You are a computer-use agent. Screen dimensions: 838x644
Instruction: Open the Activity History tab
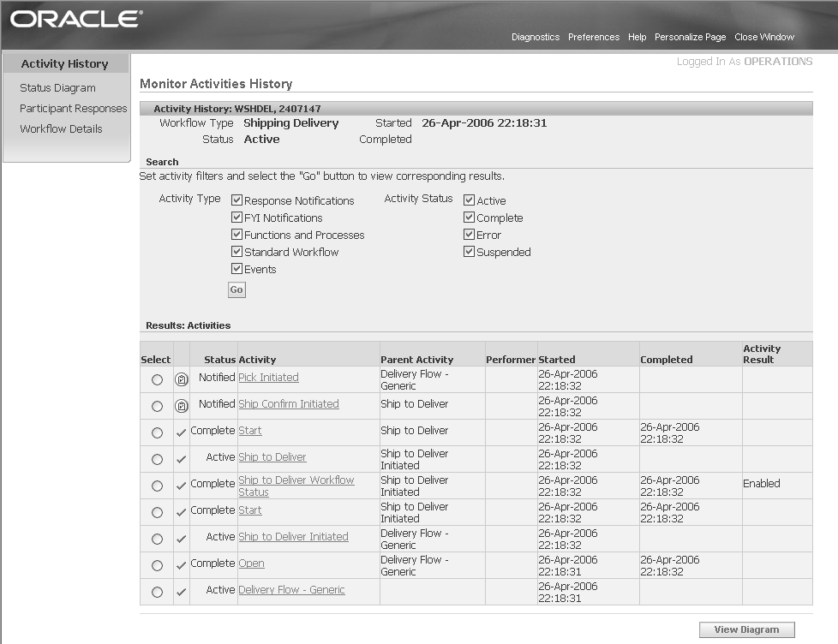tap(64, 63)
